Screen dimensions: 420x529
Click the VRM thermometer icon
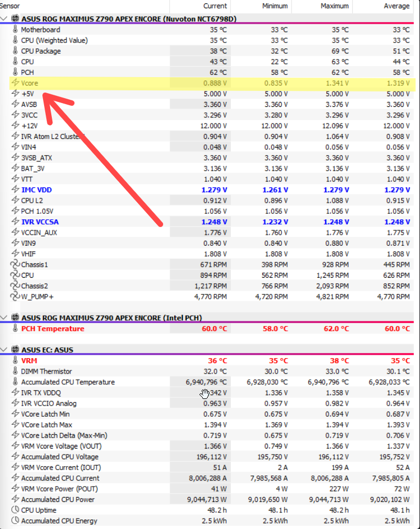point(15,360)
